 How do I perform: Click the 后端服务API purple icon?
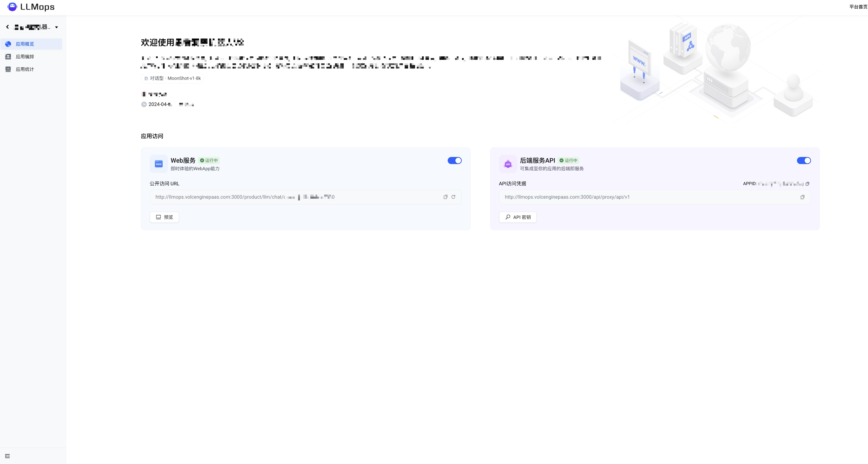tap(508, 164)
